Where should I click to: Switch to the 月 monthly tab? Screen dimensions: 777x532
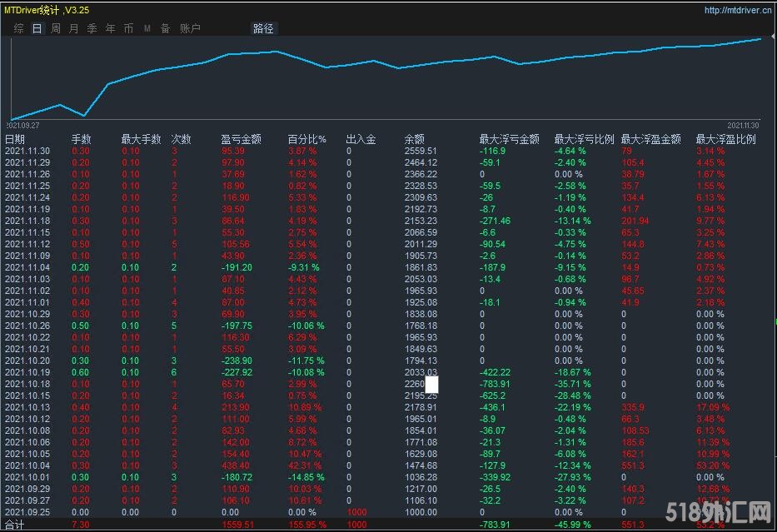(x=73, y=28)
